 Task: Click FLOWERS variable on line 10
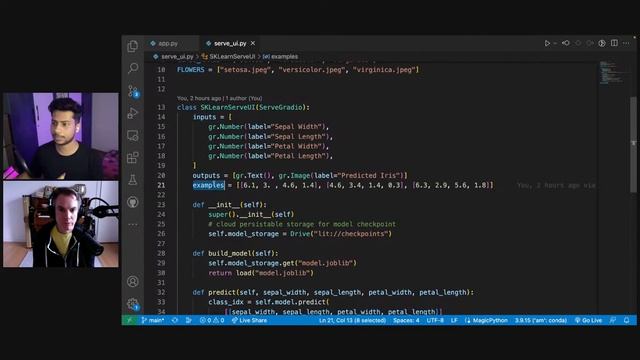191,70
